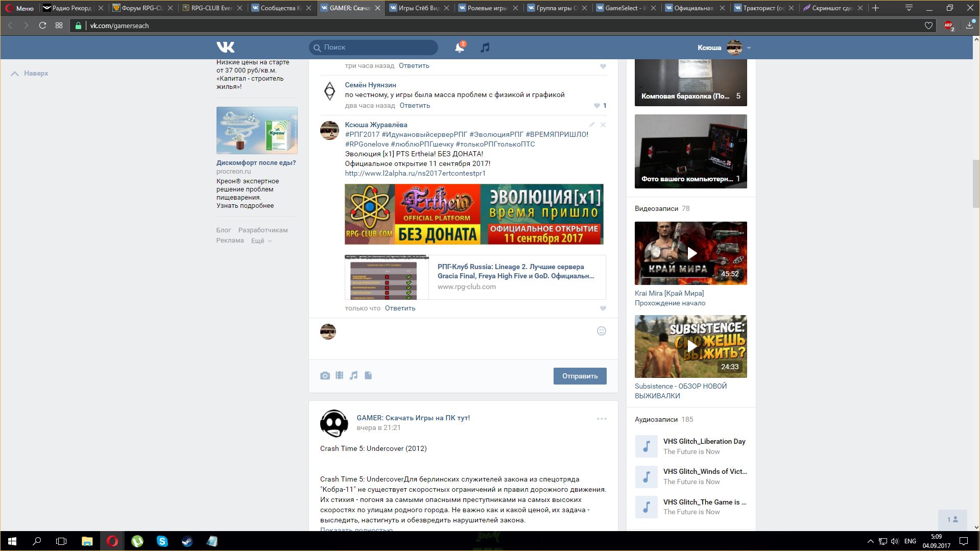Add page to bookmarks heart icon
The image size is (980, 551).
(928, 26)
